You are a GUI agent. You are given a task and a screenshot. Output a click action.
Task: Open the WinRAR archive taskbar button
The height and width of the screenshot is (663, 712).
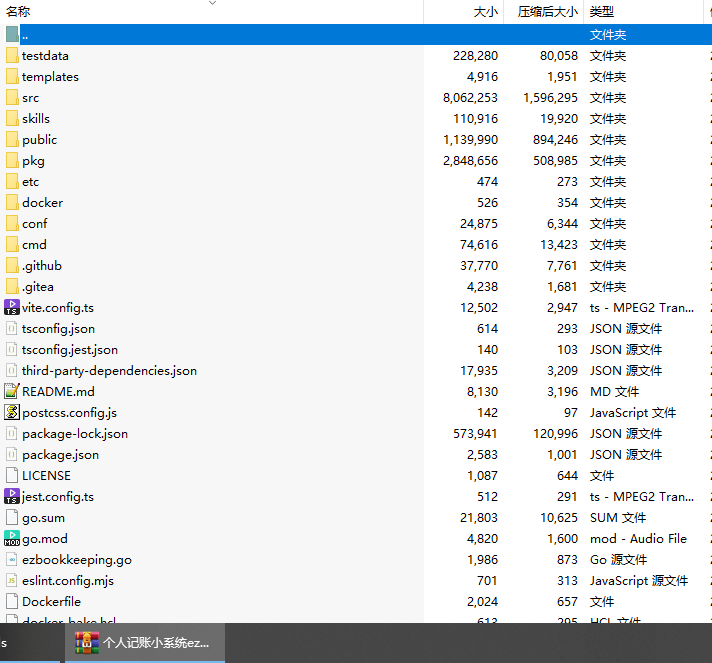click(x=145, y=642)
